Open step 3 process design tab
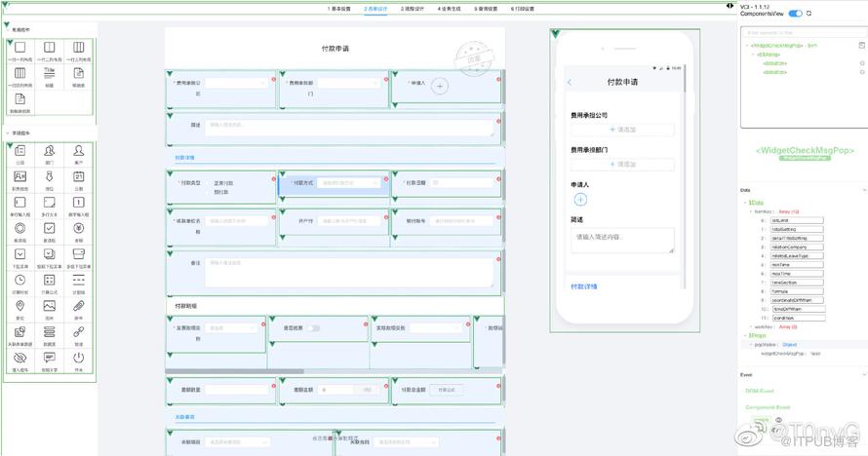Image resolution: width=868 pixels, height=456 pixels. (x=413, y=9)
